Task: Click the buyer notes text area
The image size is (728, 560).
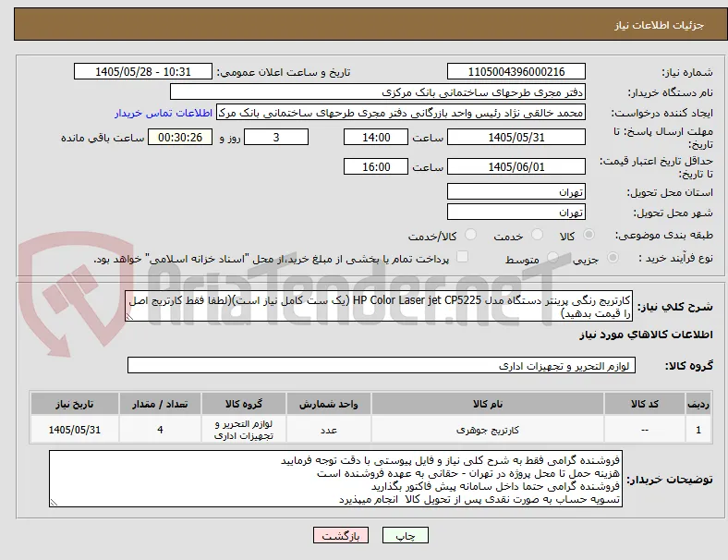Action: [x=335, y=479]
